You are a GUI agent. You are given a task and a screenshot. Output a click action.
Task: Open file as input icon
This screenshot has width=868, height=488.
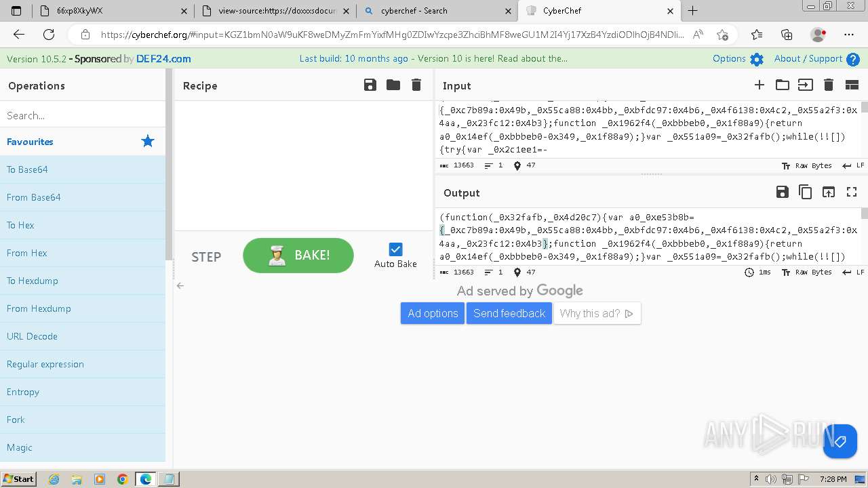[805, 85]
